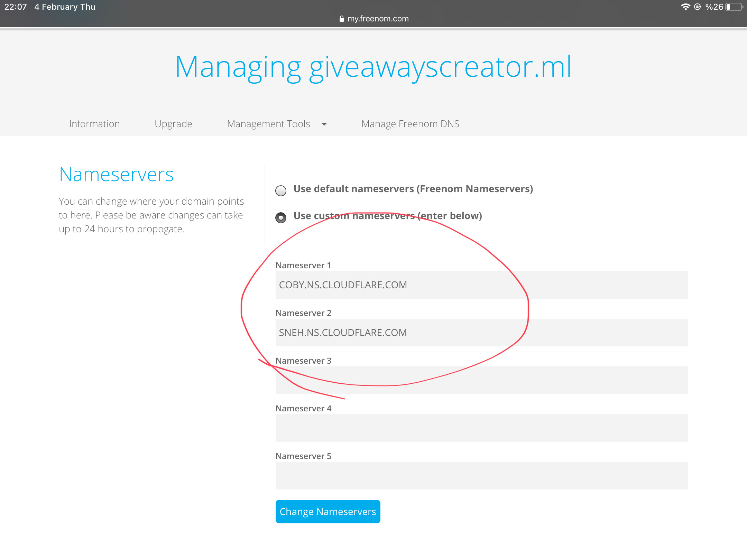The height and width of the screenshot is (560, 747).
Task: Select Use default nameservers radio button
Action: tap(281, 190)
